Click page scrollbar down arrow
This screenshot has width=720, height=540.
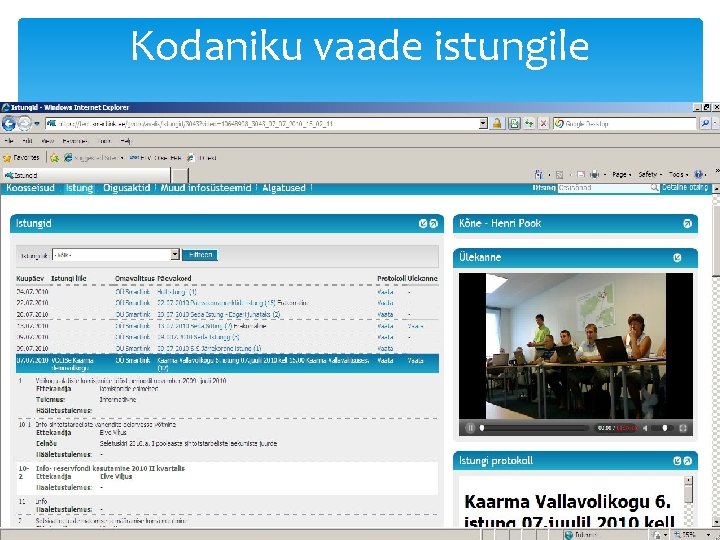(x=716, y=523)
